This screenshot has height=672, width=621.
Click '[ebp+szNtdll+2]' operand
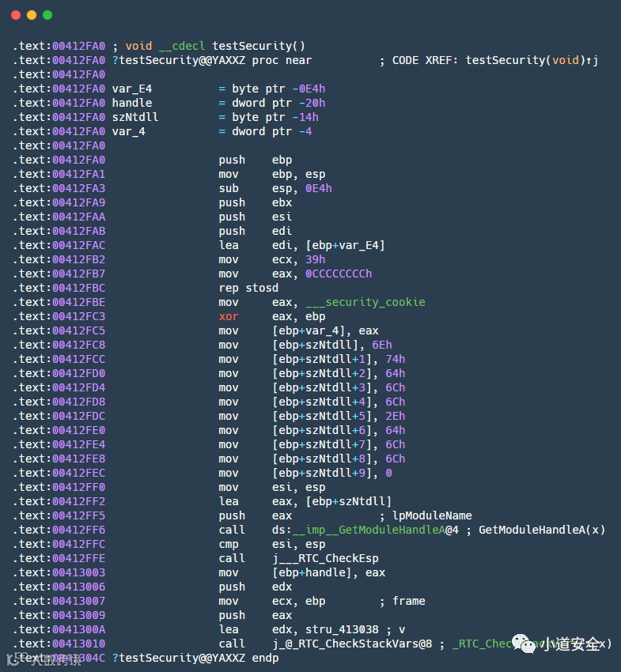(x=322, y=373)
